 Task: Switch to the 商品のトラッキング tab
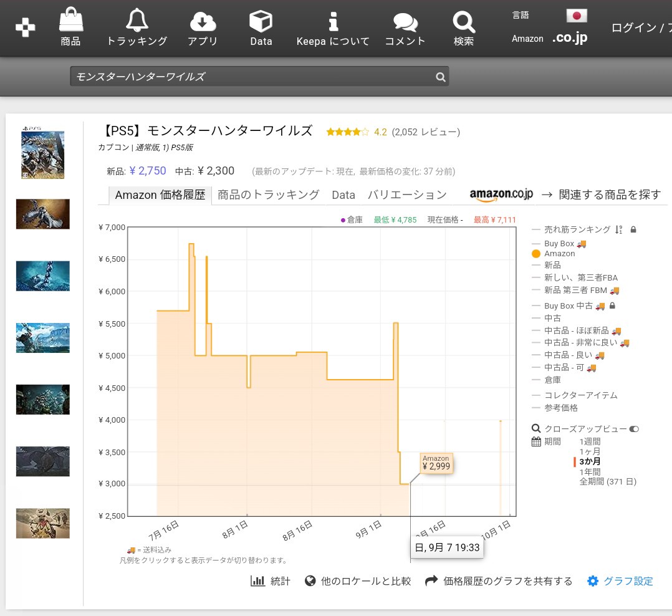[x=268, y=195]
